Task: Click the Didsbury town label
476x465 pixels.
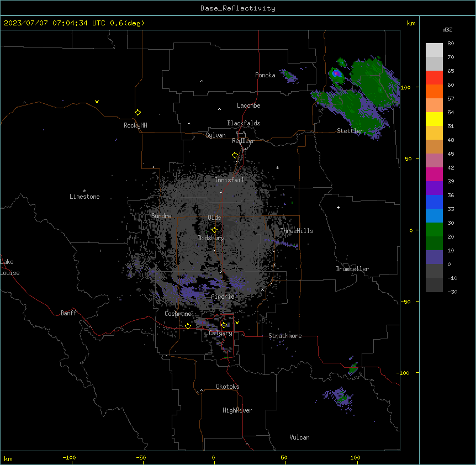Action: coord(211,238)
